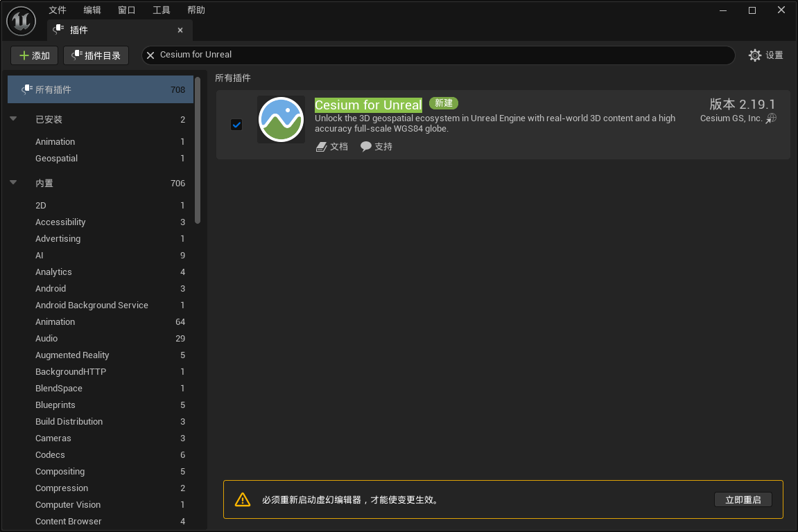798x532 pixels.
Task: Select the BackgroundHTTP category
Action: click(x=101, y=372)
